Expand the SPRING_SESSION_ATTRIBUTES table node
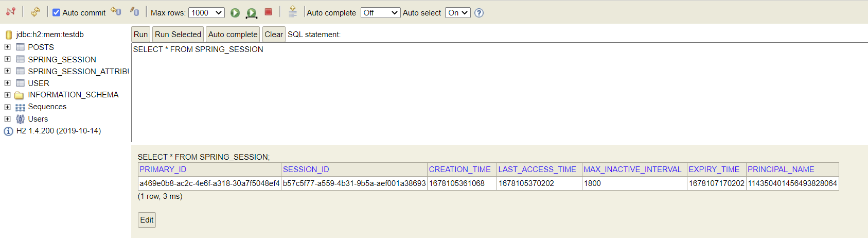The width and height of the screenshot is (868, 238). [7, 71]
